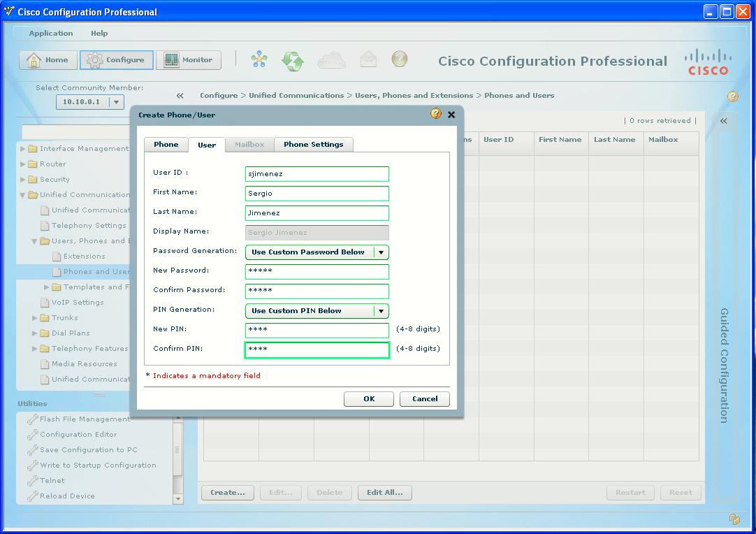The image size is (756, 534).
Task: Click the Create... button
Action: (228, 493)
